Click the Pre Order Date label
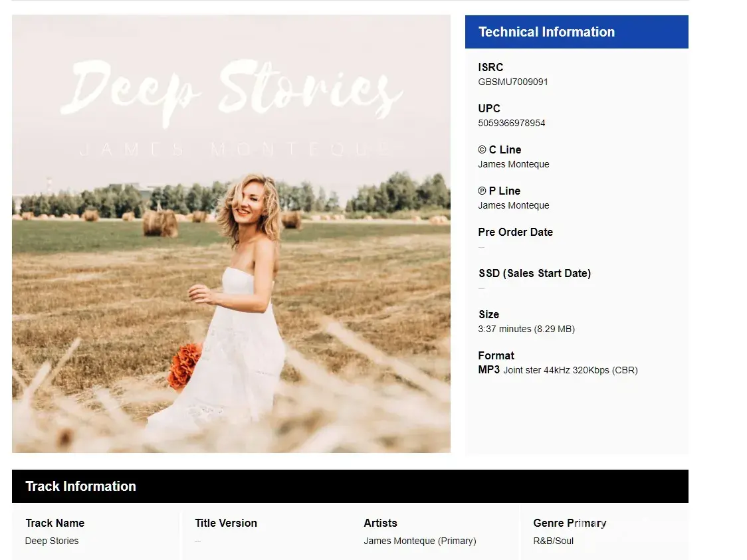 tap(515, 232)
